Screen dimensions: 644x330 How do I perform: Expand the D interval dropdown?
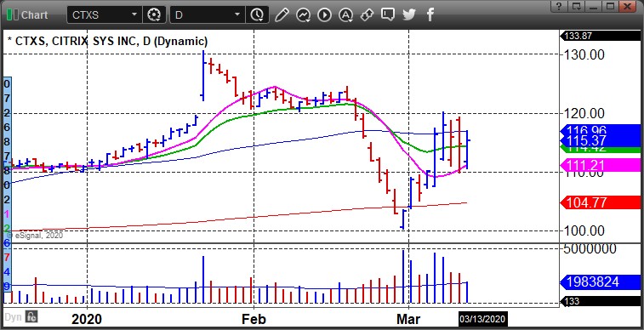point(237,15)
